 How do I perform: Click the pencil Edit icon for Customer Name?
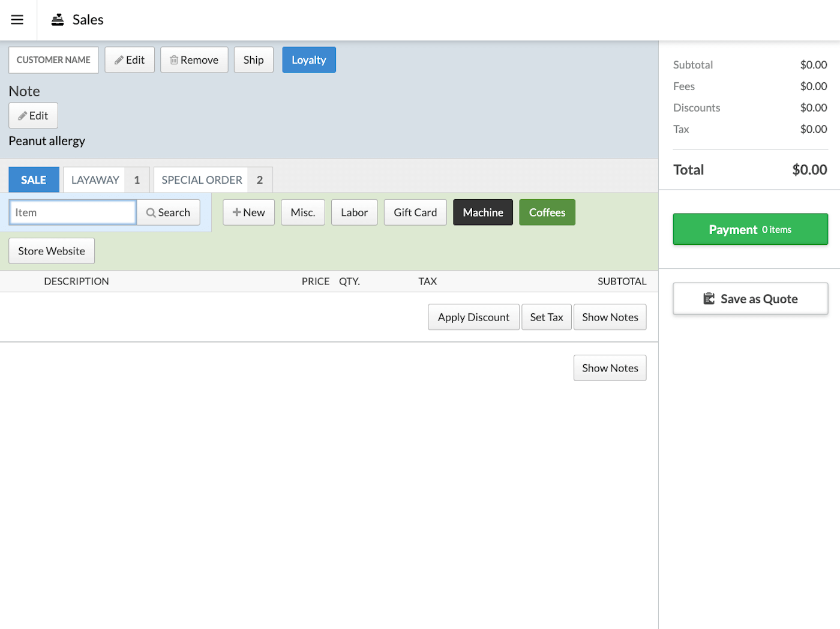pos(119,59)
